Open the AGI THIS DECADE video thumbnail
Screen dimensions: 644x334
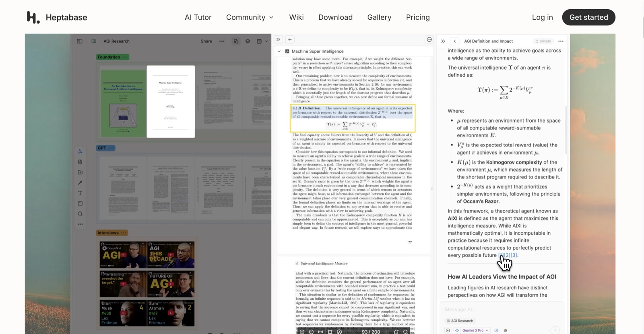pos(171,254)
